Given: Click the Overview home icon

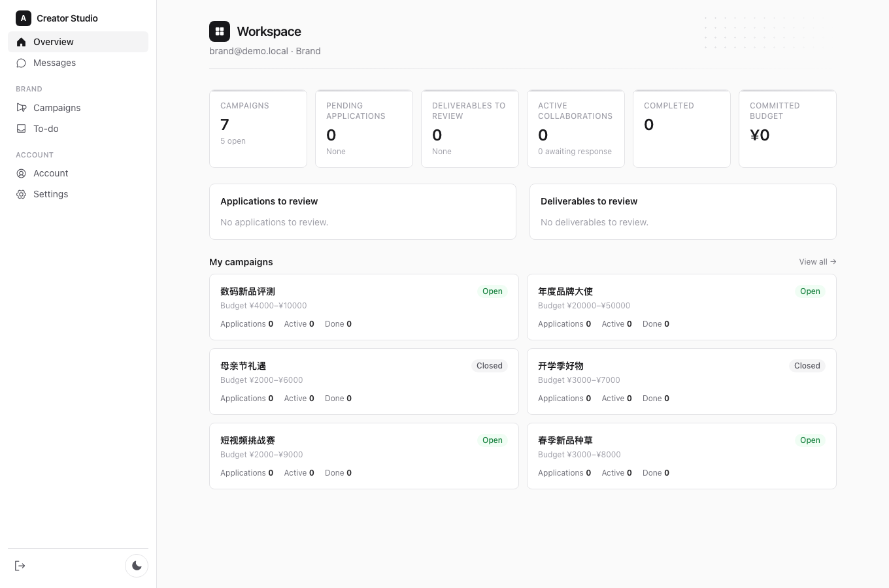Looking at the screenshot, I should click(x=21, y=42).
